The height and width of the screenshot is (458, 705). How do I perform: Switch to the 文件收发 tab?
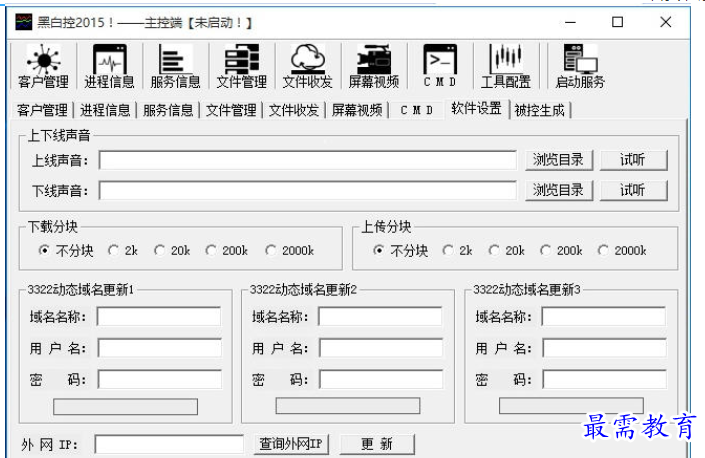coord(294,110)
